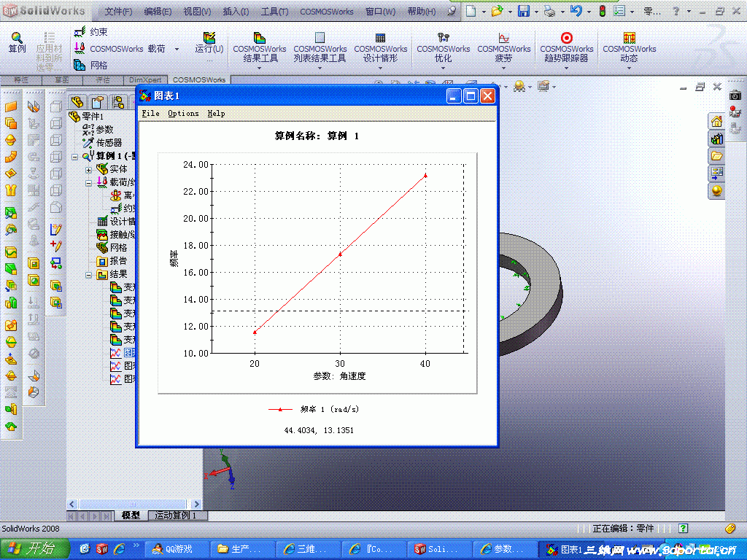
Task: Open the 工具(T) menu
Action: coord(274,12)
